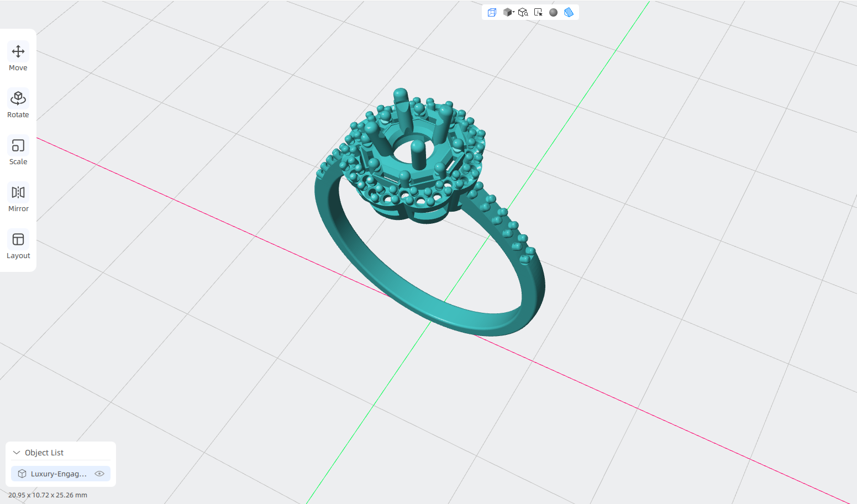Hide the Luxury-Engag... object with the eye icon
The width and height of the screenshot is (857, 504).
[99, 474]
